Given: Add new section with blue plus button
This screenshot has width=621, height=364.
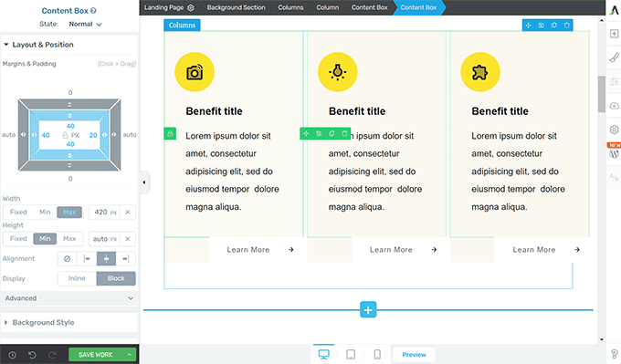Looking at the screenshot, I should tap(368, 310).
